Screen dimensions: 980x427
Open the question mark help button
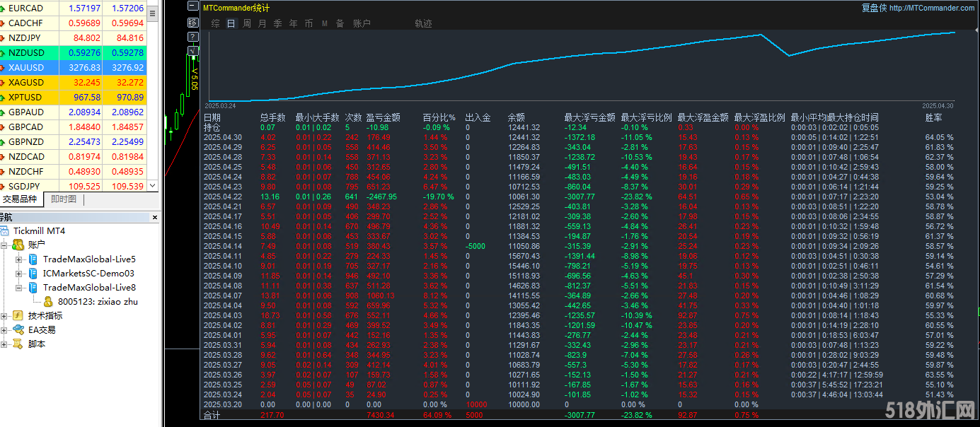[x=192, y=36]
